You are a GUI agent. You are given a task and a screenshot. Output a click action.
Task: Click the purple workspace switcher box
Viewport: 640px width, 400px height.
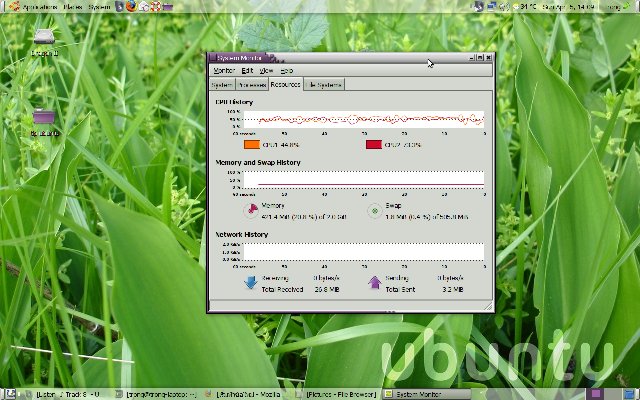(596, 394)
